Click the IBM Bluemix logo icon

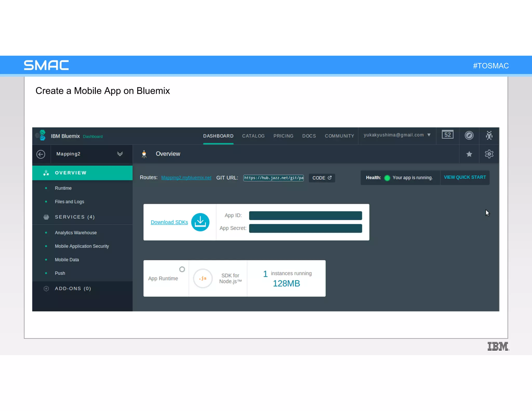41,135
